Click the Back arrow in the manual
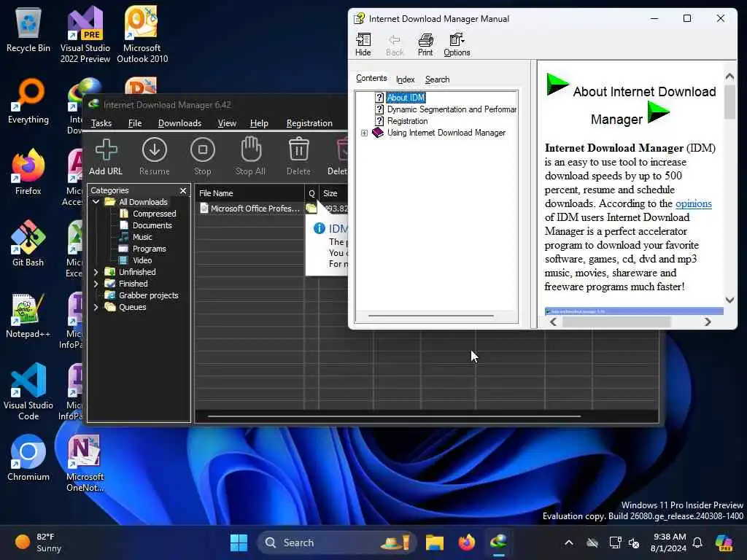The width and height of the screenshot is (747, 560). tap(395, 44)
